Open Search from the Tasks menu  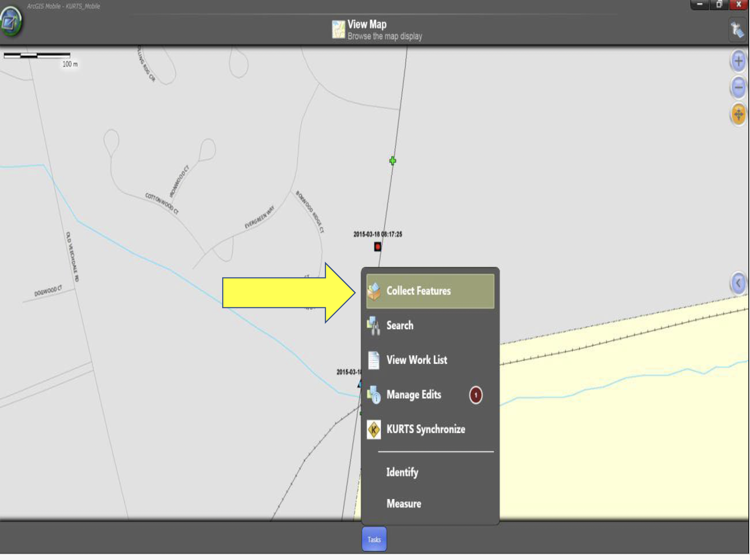click(400, 325)
